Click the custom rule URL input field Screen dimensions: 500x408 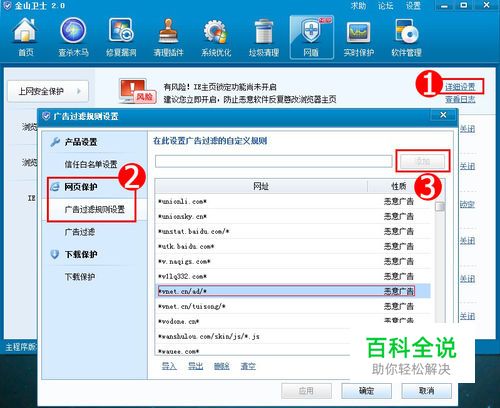click(273, 161)
